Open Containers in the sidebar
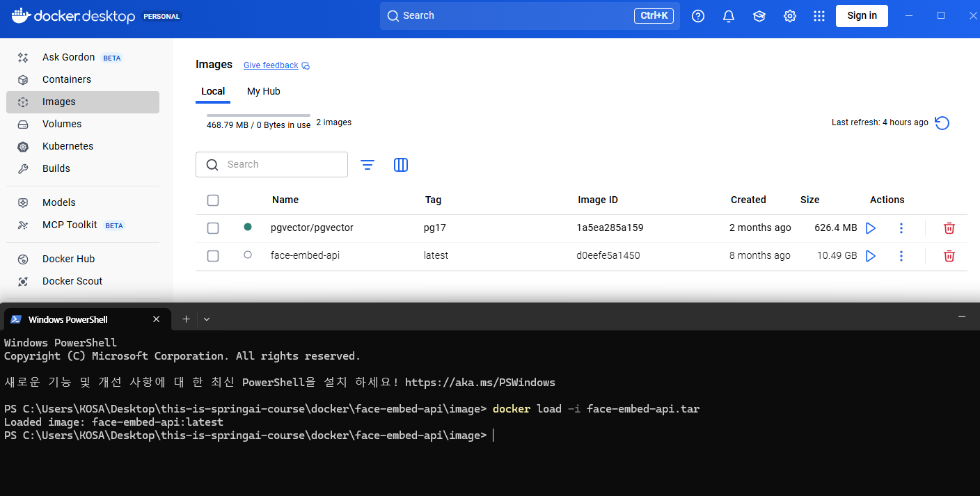This screenshot has height=496, width=980. tap(83, 79)
